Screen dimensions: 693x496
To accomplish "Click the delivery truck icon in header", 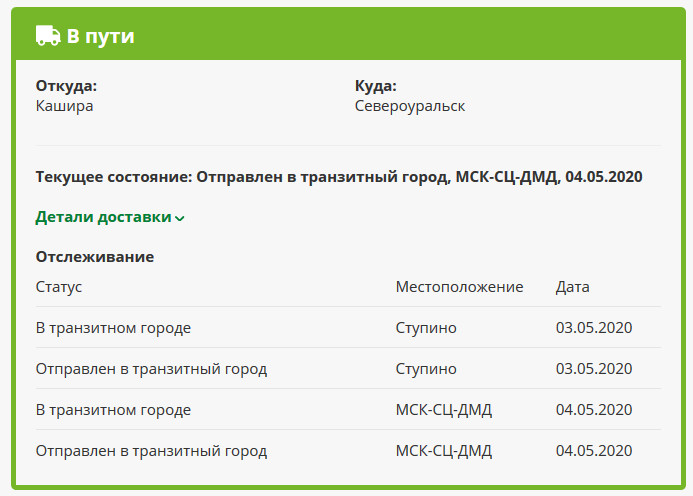I will [48, 36].
